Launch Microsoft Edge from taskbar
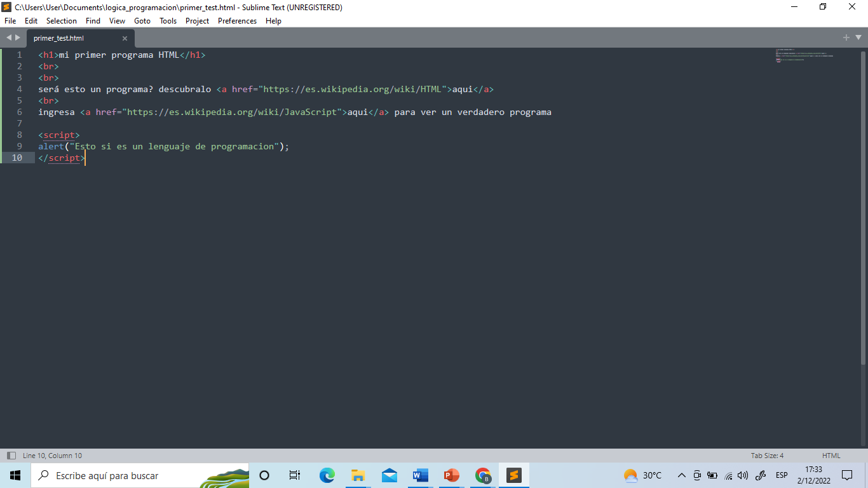 (327, 475)
